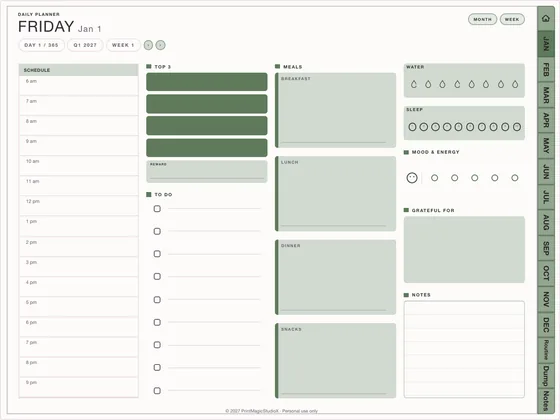Open the AUG month tab

(546, 222)
